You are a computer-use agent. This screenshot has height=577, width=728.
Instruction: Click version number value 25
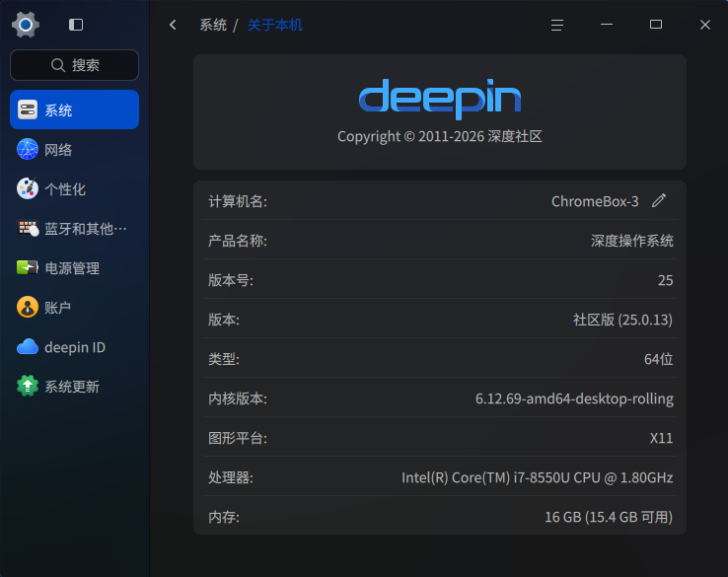[665, 280]
